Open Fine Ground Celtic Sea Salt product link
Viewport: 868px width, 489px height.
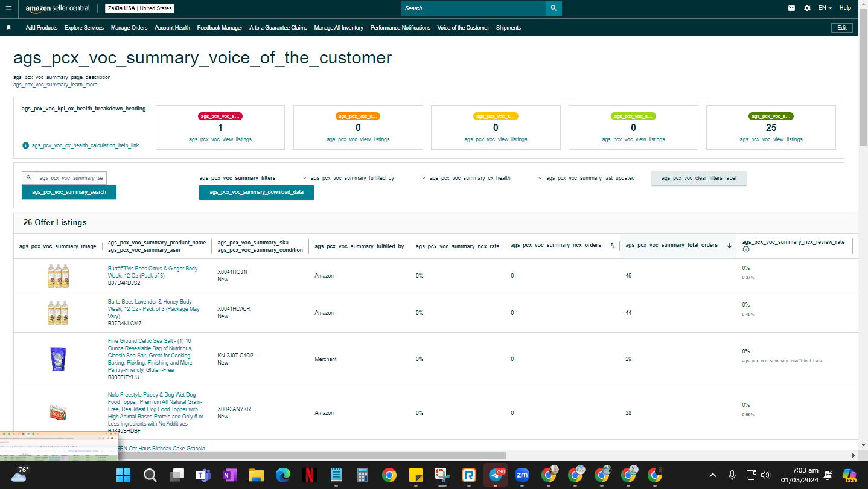(x=151, y=356)
